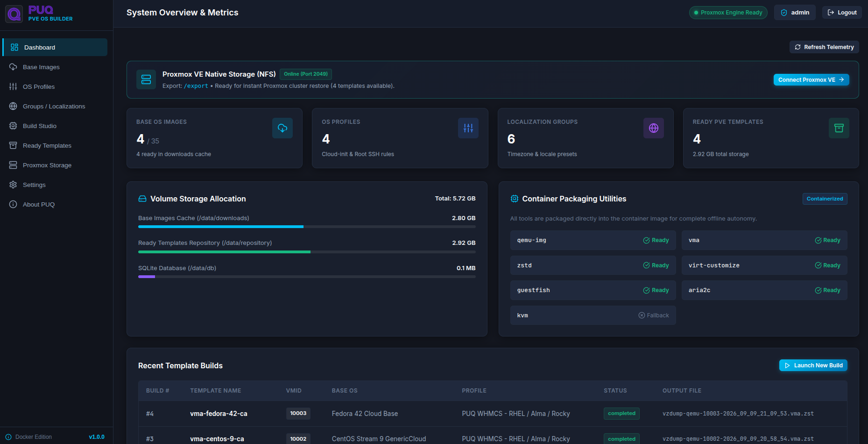Go to Proxmox Storage page

[x=55, y=165]
